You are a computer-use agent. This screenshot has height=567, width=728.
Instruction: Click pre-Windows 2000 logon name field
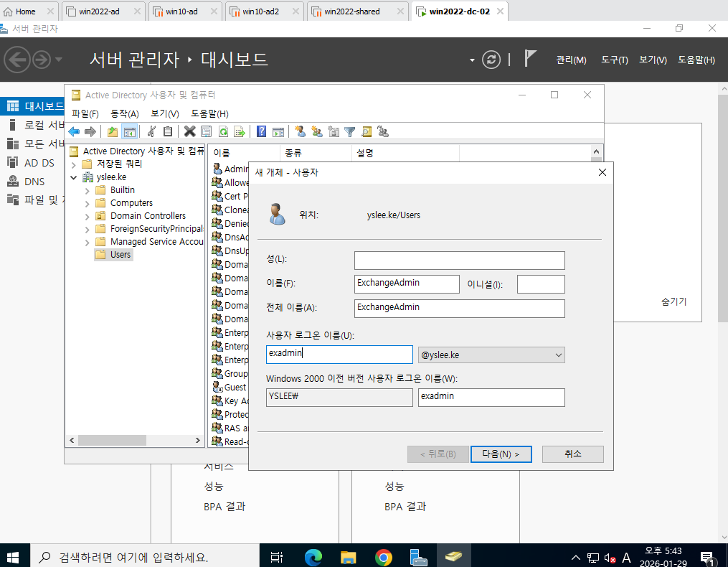tap(491, 398)
